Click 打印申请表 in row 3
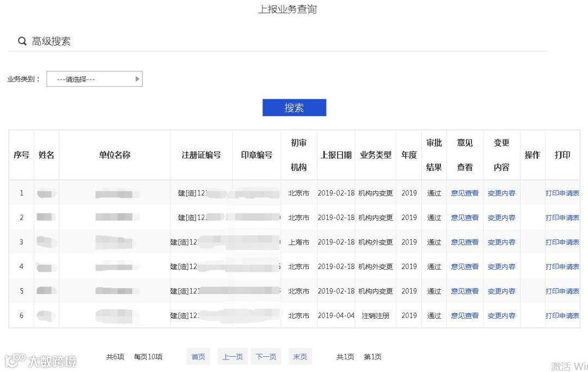This screenshot has width=588, height=372. coord(562,242)
